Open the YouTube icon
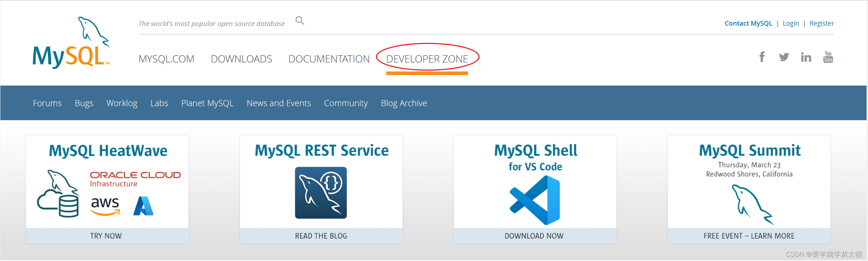868x261 pixels. tap(828, 57)
